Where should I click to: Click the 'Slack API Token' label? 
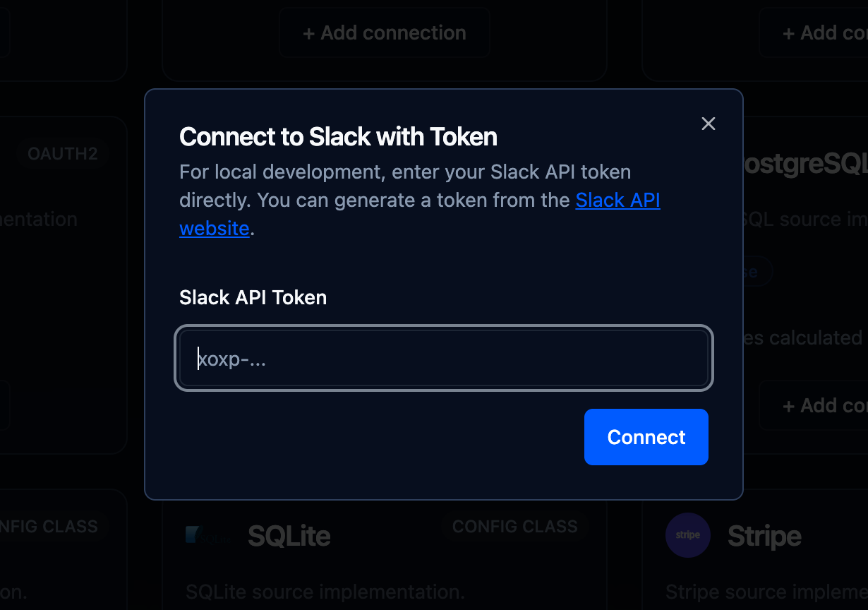click(x=253, y=297)
